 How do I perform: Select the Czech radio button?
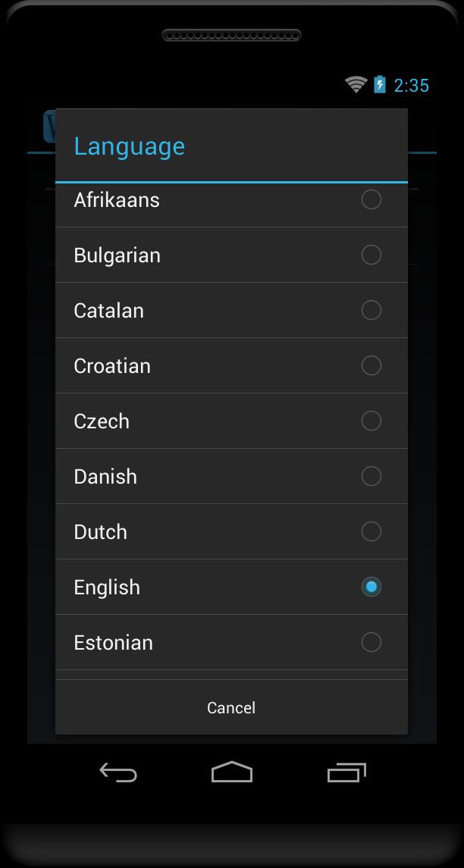(372, 421)
